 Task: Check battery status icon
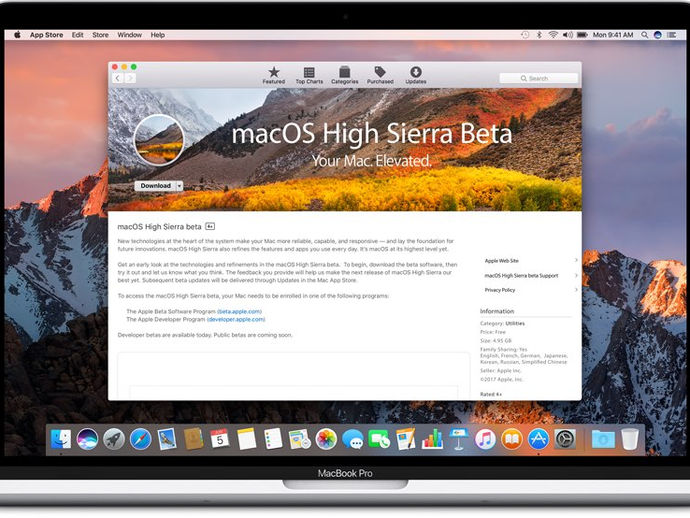582,35
